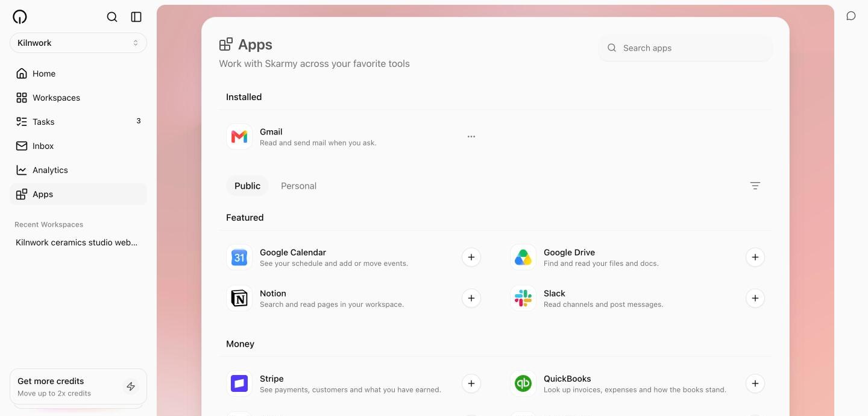Click the Installed section heading
The image size is (868, 416).
click(x=244, y=96)
